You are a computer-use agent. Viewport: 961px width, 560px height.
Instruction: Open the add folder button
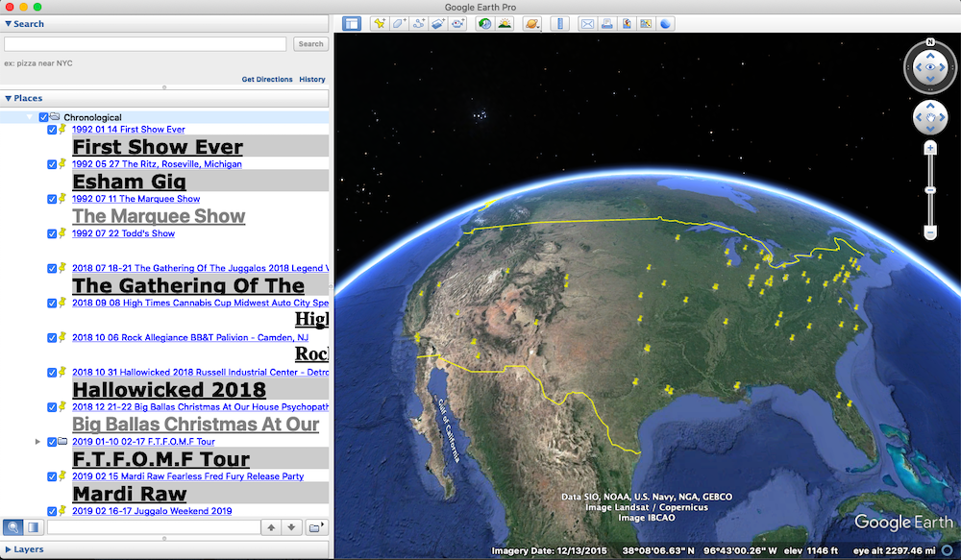click(315, 527)
